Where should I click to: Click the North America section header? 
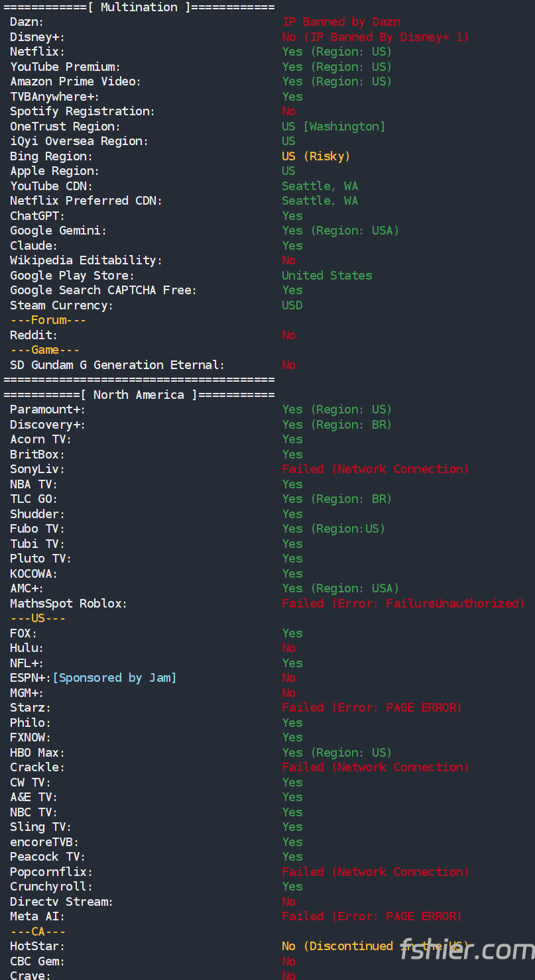coord(139,395)
